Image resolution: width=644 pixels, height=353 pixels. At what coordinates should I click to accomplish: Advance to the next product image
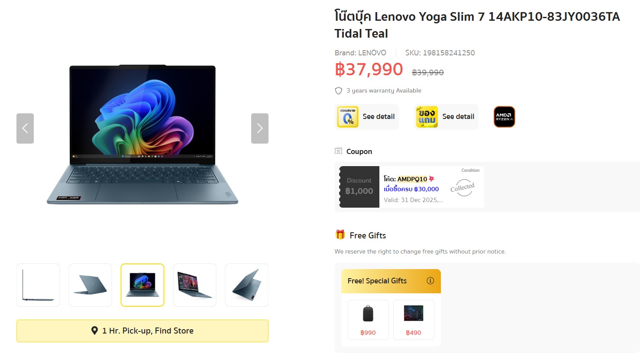260,128
